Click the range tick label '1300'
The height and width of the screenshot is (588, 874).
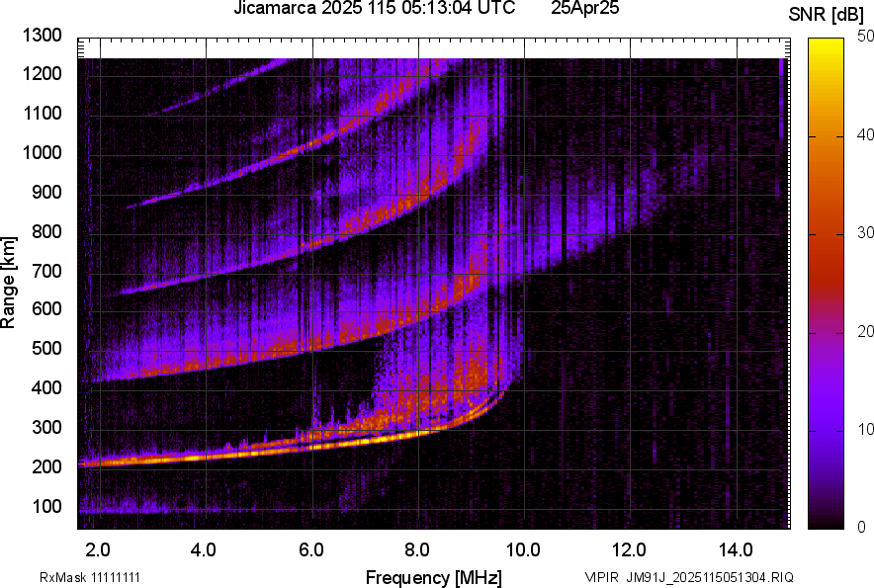click(42, 36)
